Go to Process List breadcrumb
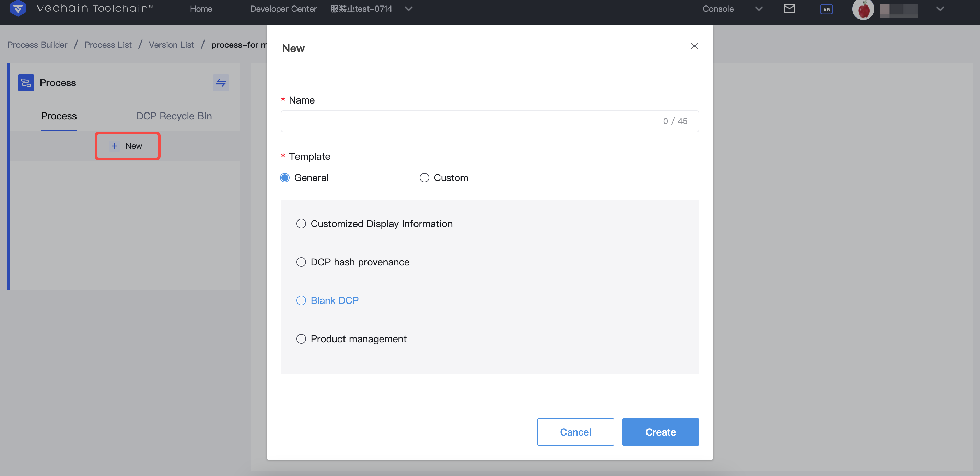The height and width of the screenshot is (476, 980). (108, 45)
